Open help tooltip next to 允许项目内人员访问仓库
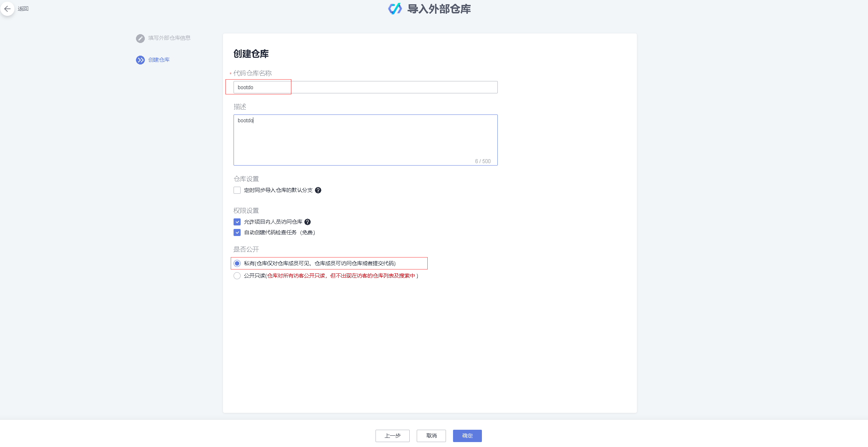 click(x=307, y=222)
